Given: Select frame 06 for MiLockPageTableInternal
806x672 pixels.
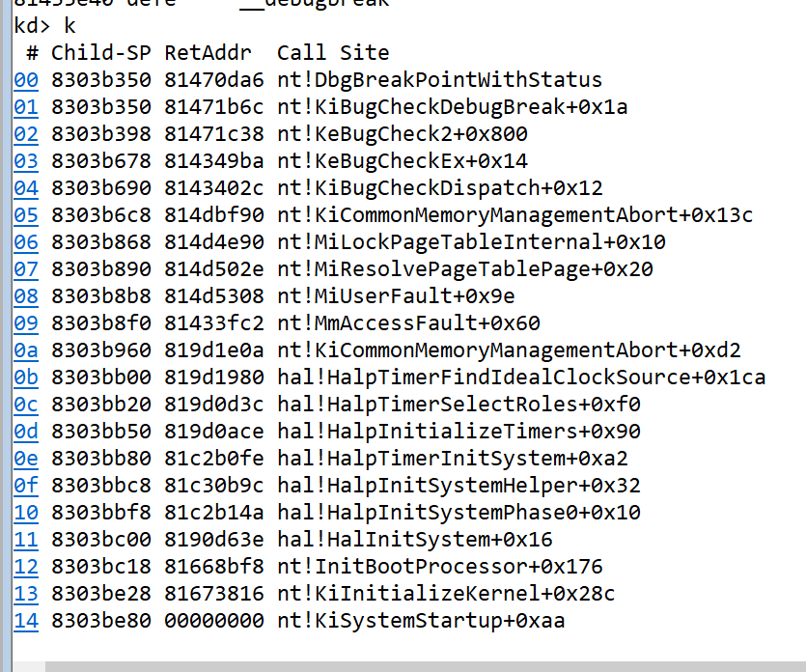Looking at the screenshot, I should click(x=26, y=242).
